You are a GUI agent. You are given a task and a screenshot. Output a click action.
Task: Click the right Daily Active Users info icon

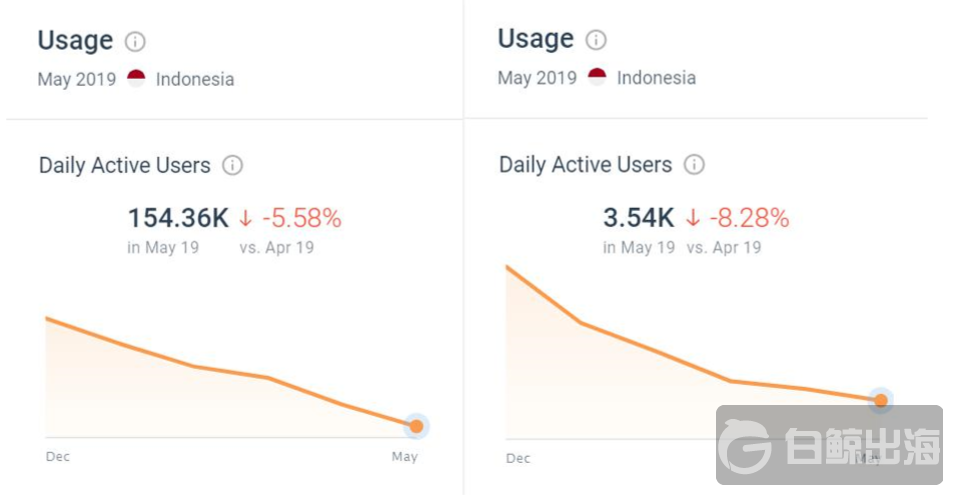694,165
